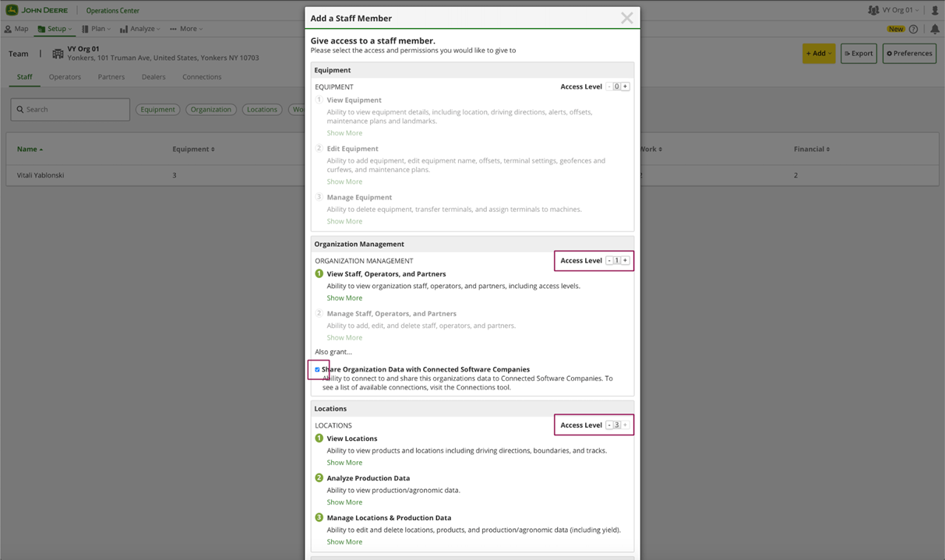Open the Analyze menu
The width and height of the screenshot is (945, 560).
[x=140, y=29]
